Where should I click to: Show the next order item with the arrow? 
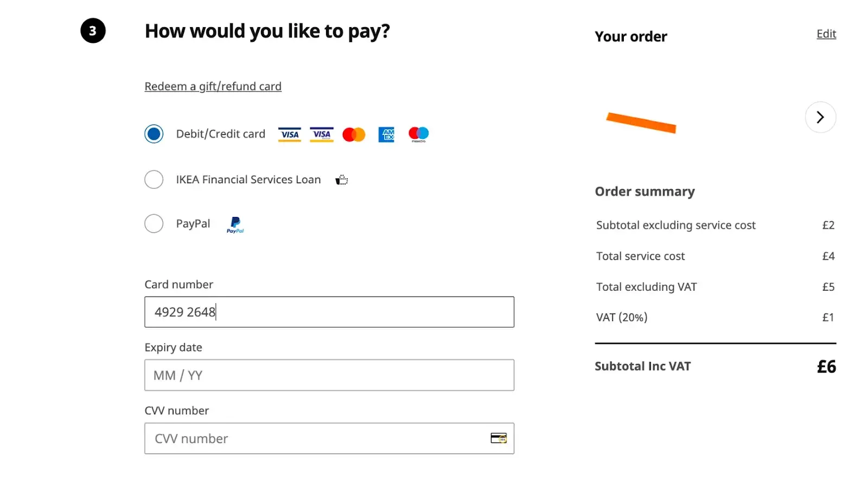tap(820, 117)
